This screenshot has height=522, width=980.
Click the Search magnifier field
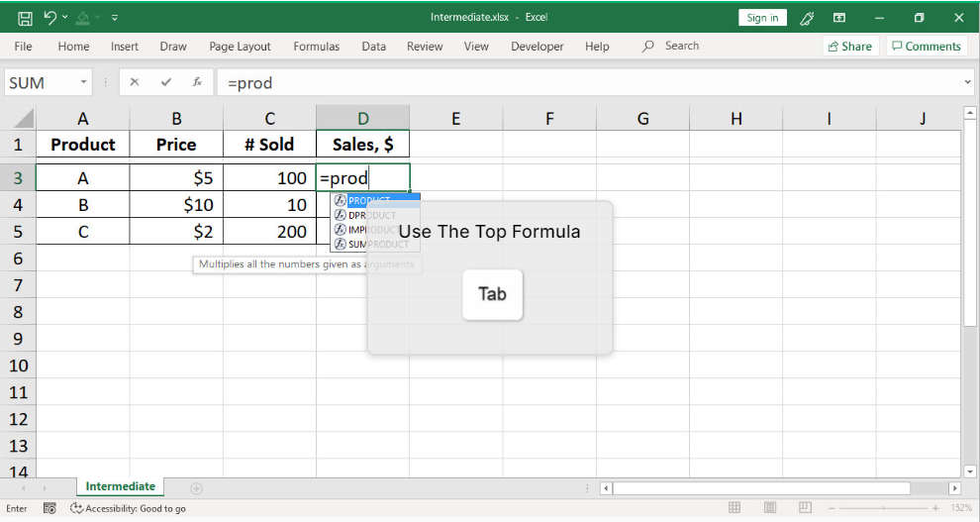(x=670, y=46)
